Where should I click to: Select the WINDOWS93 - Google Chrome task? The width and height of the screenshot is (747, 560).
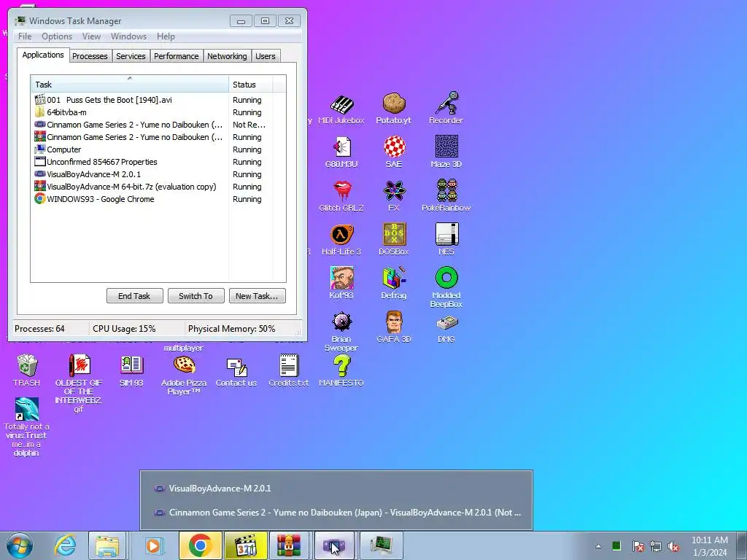point(158,199)
